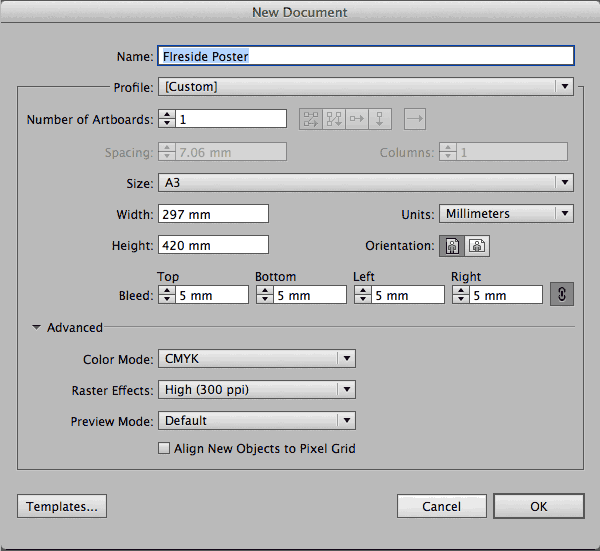
Task: Click the "New Document" title text
Action: pos(300,12)
